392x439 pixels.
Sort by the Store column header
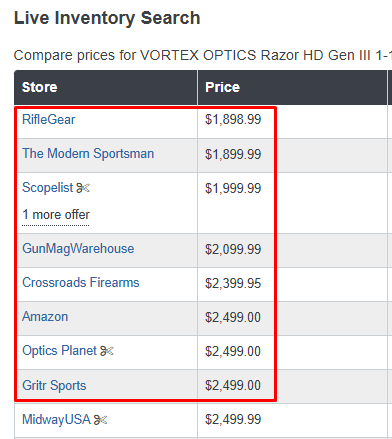point(40,87)
